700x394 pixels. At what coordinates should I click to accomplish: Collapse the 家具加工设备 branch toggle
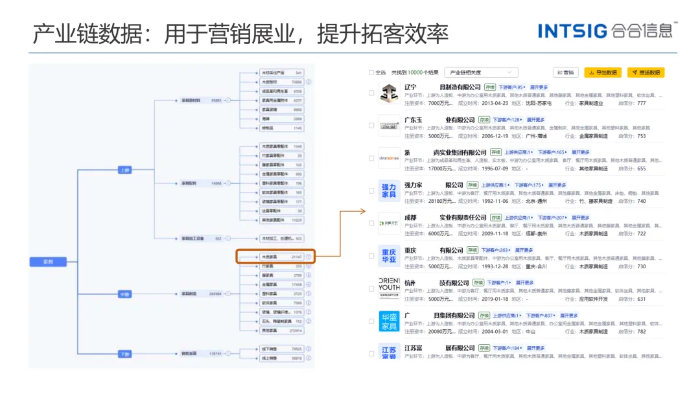click(x=228, y=238)
